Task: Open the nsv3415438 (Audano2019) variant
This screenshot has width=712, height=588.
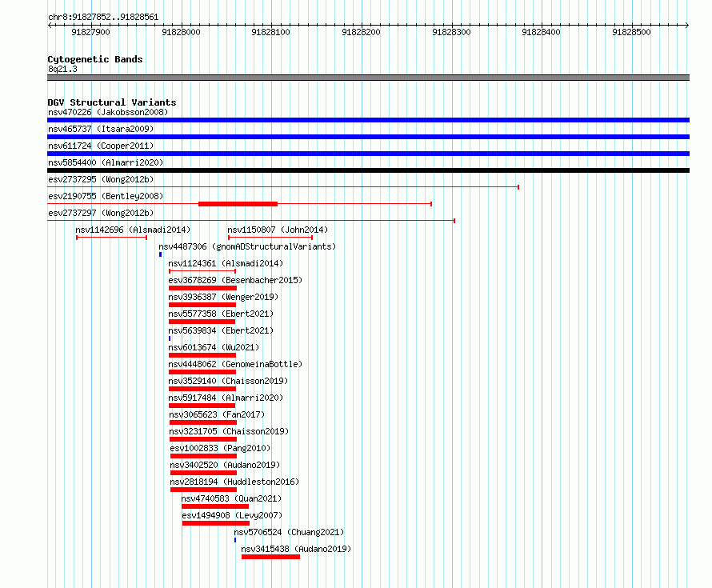Action: click(x=296, y=549)
